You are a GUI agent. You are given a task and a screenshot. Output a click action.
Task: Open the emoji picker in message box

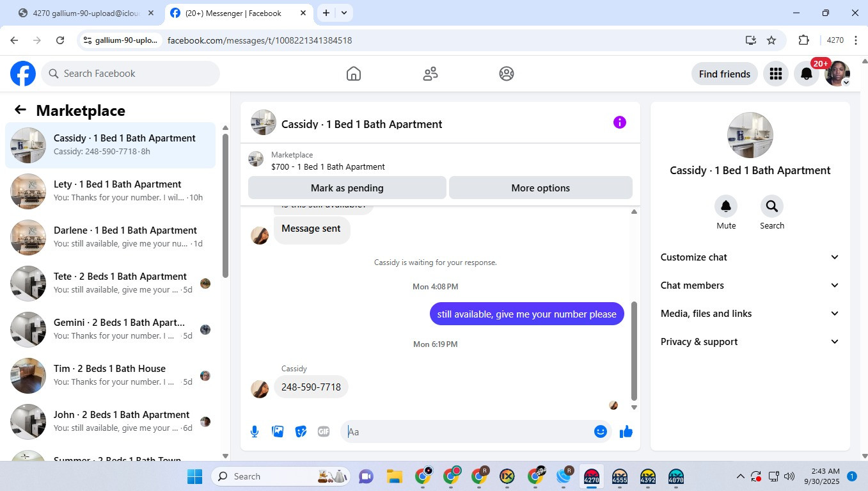pos(600,431)
